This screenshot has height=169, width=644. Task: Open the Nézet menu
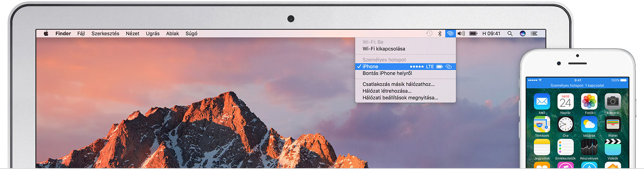click(133, 33)
